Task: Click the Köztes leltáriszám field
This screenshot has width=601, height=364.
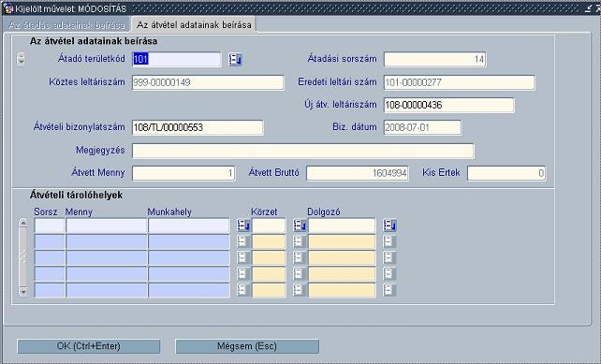Action: click(x=208, y=82)
